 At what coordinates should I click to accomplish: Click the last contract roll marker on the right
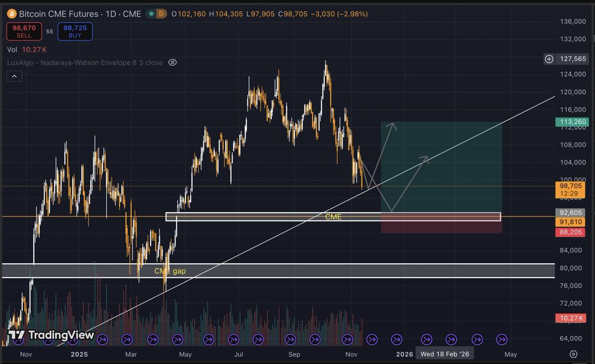click(x=502, y=340)
